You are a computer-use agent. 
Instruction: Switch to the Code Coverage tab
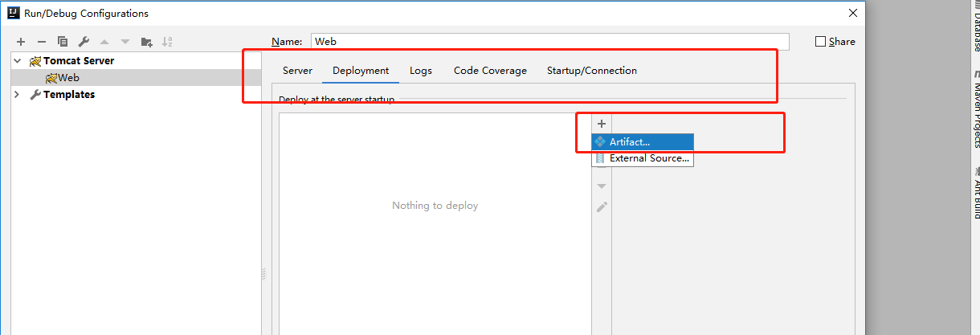click(x=490, y=71)
